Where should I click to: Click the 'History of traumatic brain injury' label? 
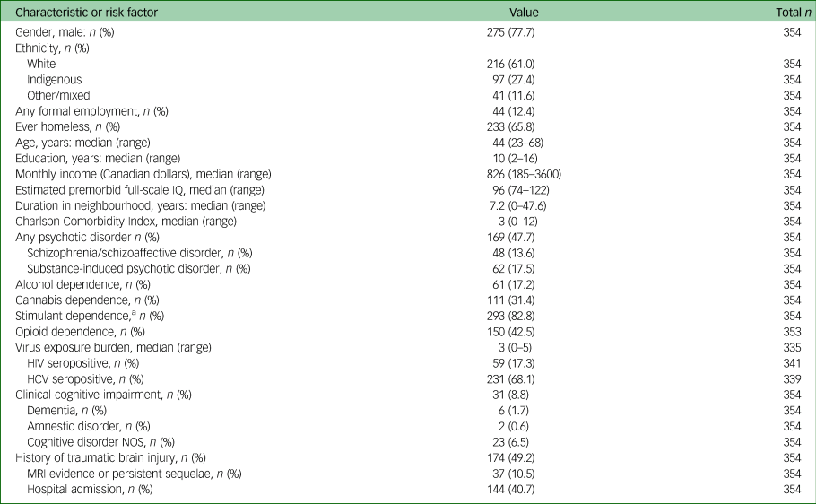coord(110,456)
